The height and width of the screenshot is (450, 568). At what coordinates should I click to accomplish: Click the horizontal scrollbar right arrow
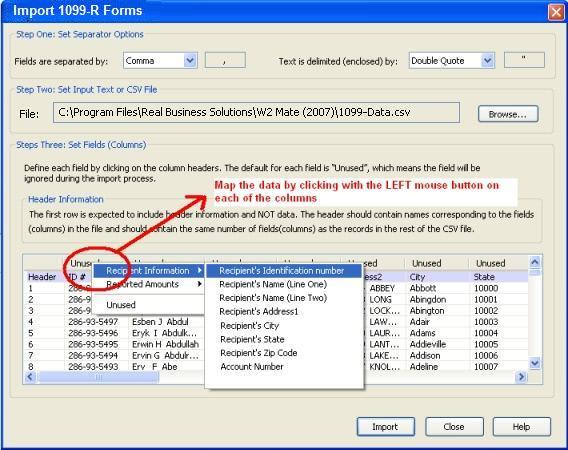521,377
